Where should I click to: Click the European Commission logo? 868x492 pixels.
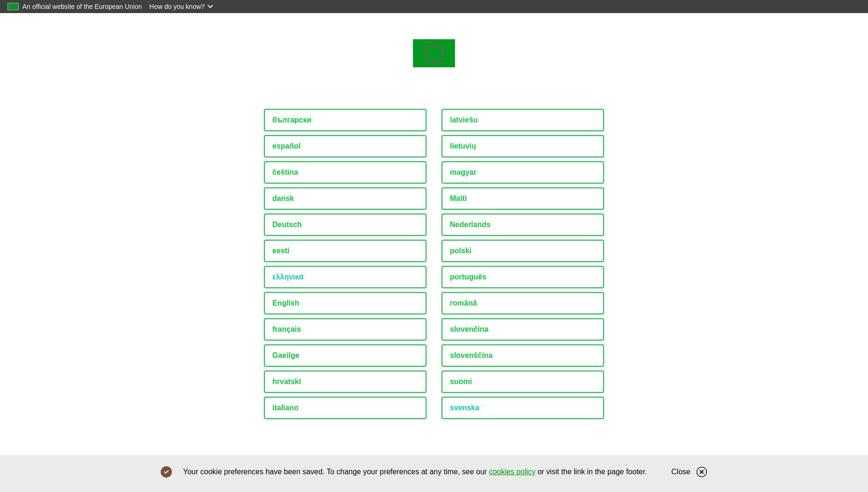click(434, 53)
